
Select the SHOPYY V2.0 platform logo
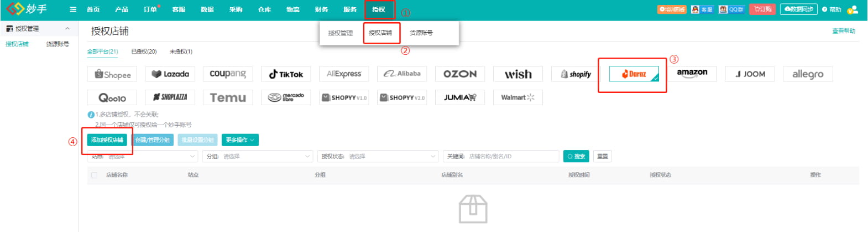[402, 97]
